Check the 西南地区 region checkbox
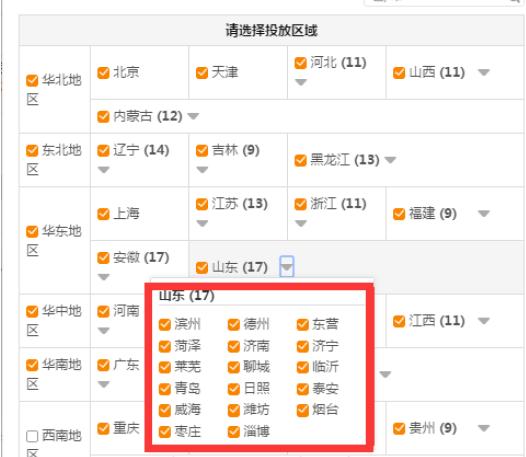This screenshot has width=526, height=457. [32, 436]
